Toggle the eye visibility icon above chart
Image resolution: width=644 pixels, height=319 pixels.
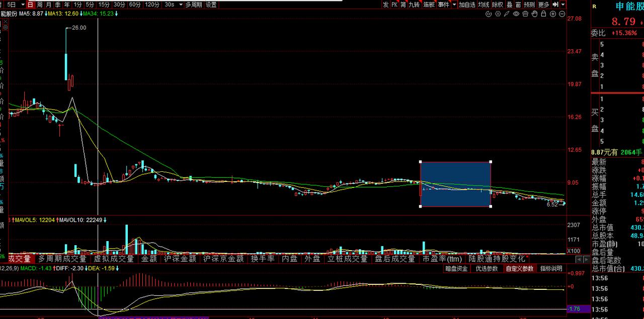click(x=516, y=14)
